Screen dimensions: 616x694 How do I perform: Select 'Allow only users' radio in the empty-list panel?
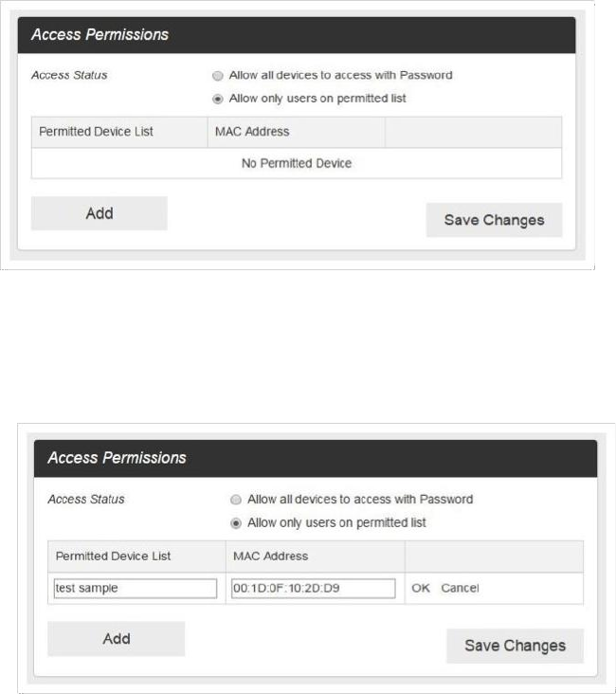tap(218, 99)
